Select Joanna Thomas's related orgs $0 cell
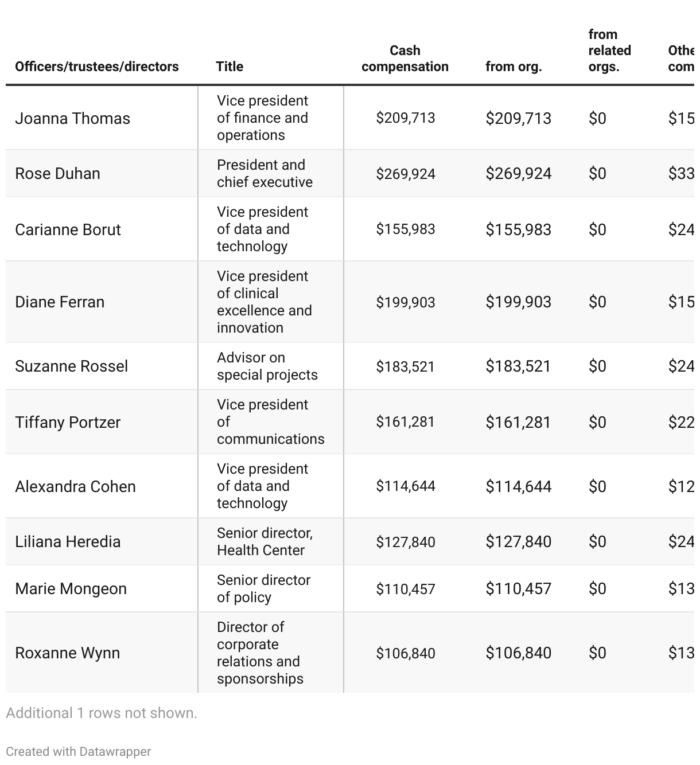700x765 pixels. pyautogui.click(x=597, y=118)
